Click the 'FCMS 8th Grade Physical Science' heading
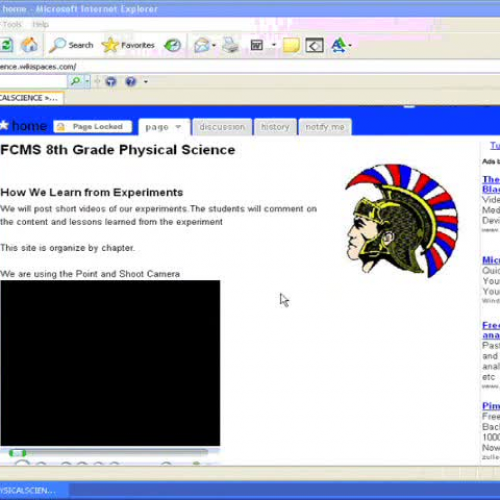The image size is (500, 500). (118, 150)
